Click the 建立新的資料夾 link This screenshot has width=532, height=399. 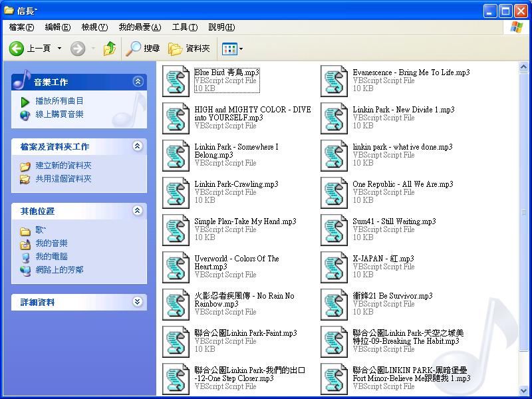click(63, 166)
